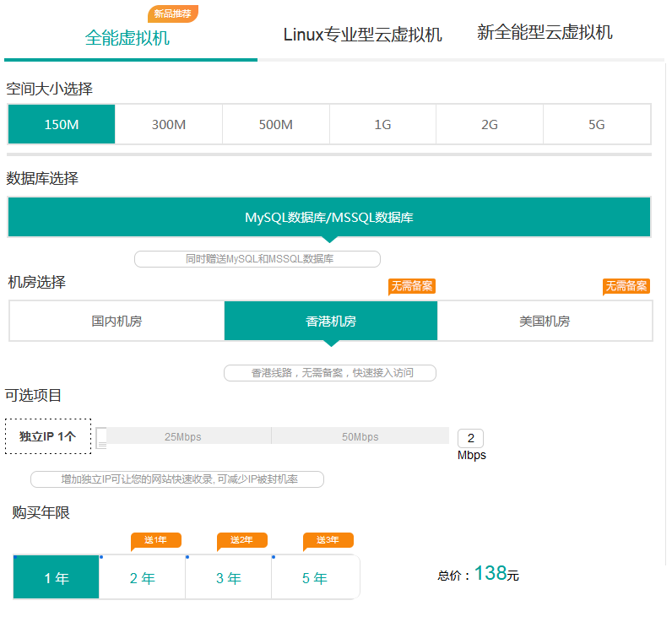Select 1 年 purchase period
The image size is (672, 622).
57,578
